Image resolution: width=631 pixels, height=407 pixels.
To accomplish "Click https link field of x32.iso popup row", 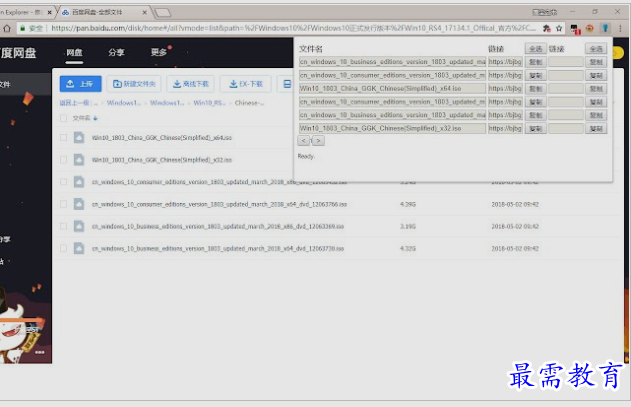I will click(x=505, y=128).
